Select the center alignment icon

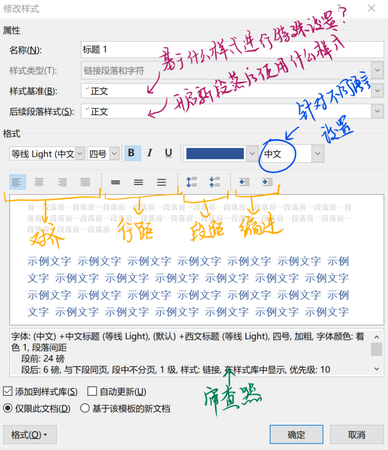[39, 182]
